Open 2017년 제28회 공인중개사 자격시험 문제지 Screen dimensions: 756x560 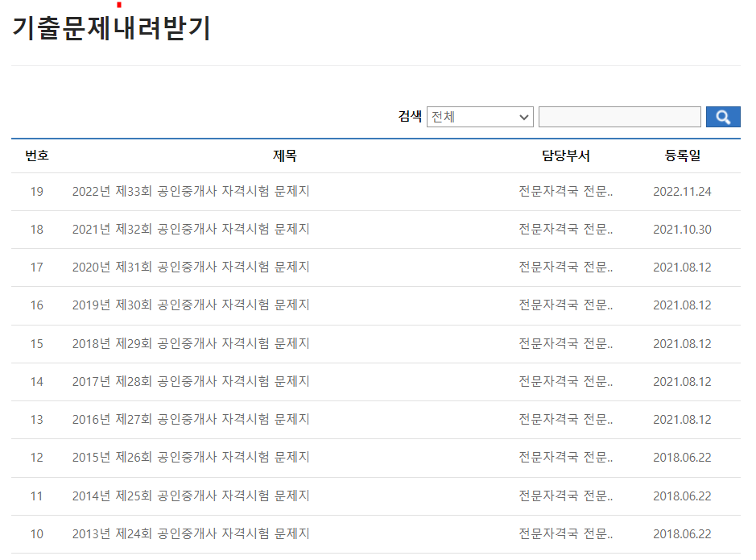point(191,382)
